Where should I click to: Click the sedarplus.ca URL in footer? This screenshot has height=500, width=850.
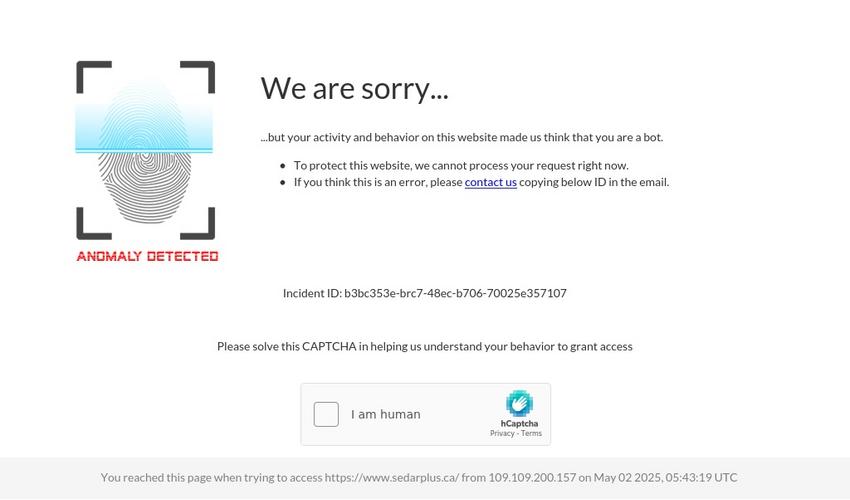(x=392, y=478)
